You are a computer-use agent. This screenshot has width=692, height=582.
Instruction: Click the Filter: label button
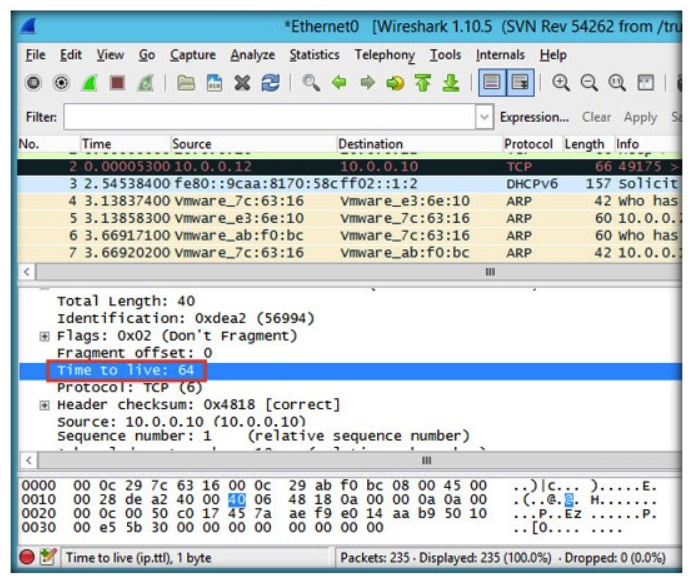(x=41, y=117)
